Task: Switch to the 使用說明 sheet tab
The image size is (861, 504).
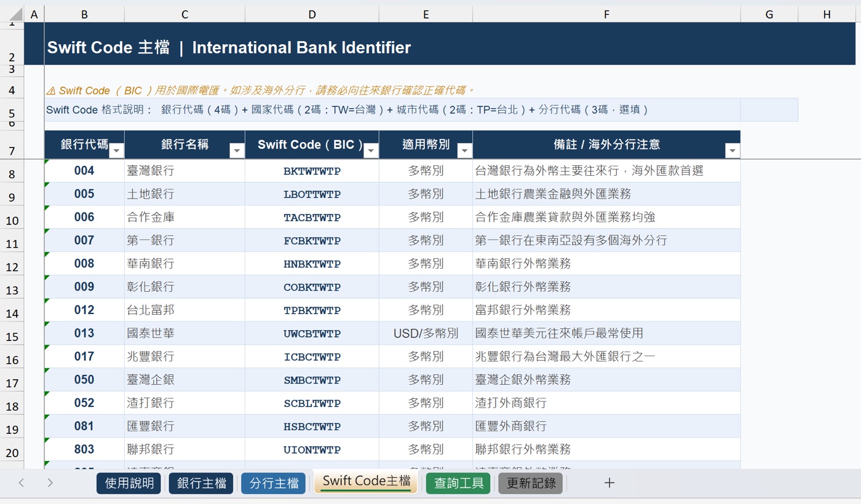Action: tap(129, 483)
